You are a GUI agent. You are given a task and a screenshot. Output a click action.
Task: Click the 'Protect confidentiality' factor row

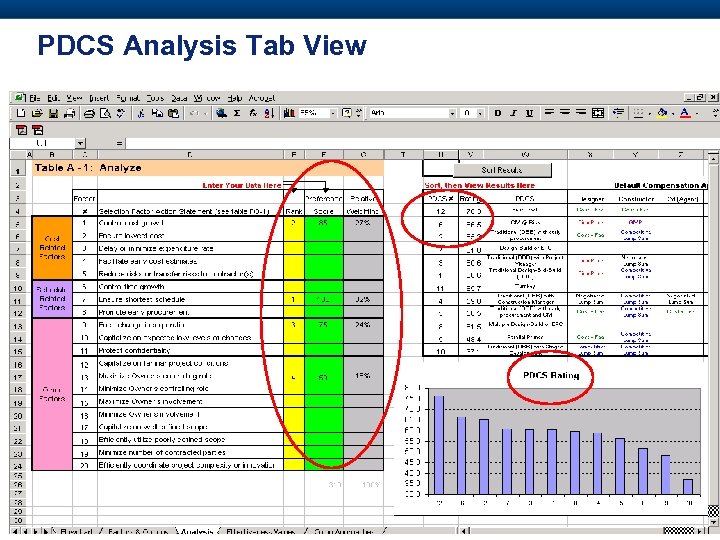191,350
